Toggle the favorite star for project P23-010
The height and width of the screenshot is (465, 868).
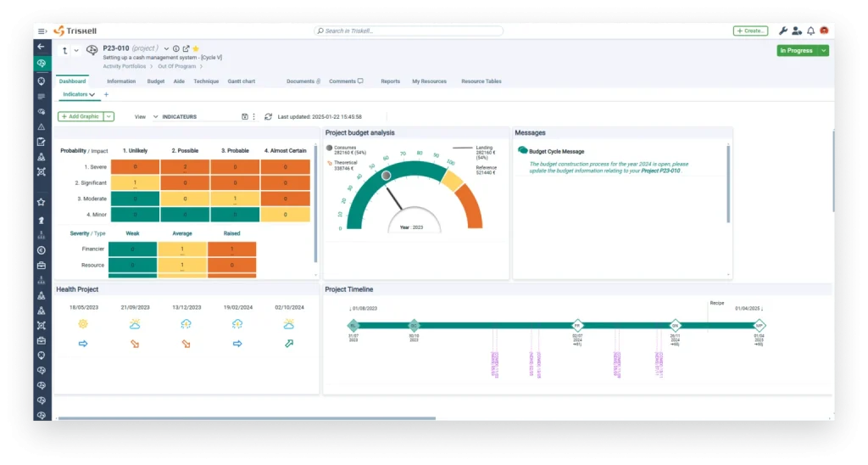tap(196, 49)
